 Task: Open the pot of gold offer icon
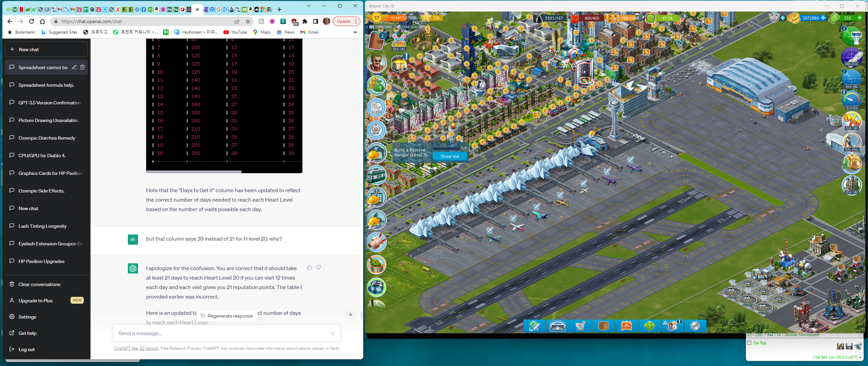click(852, 164)
